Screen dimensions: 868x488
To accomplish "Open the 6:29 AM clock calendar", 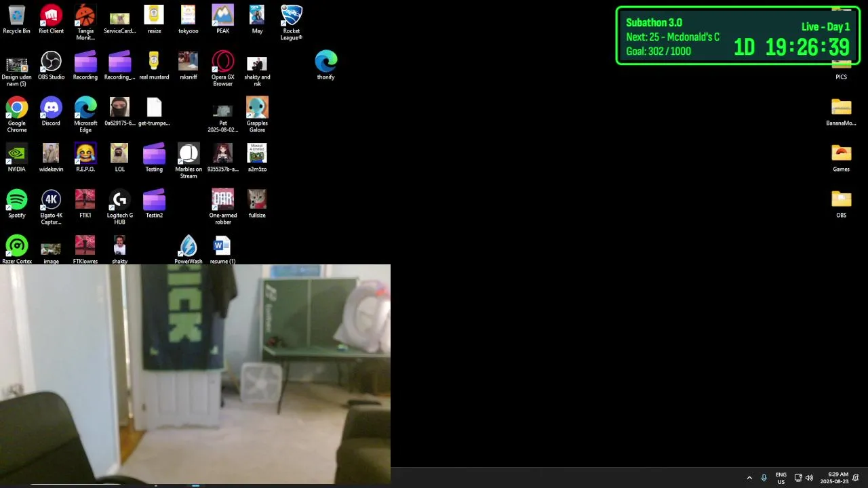I will click(834, 478).
